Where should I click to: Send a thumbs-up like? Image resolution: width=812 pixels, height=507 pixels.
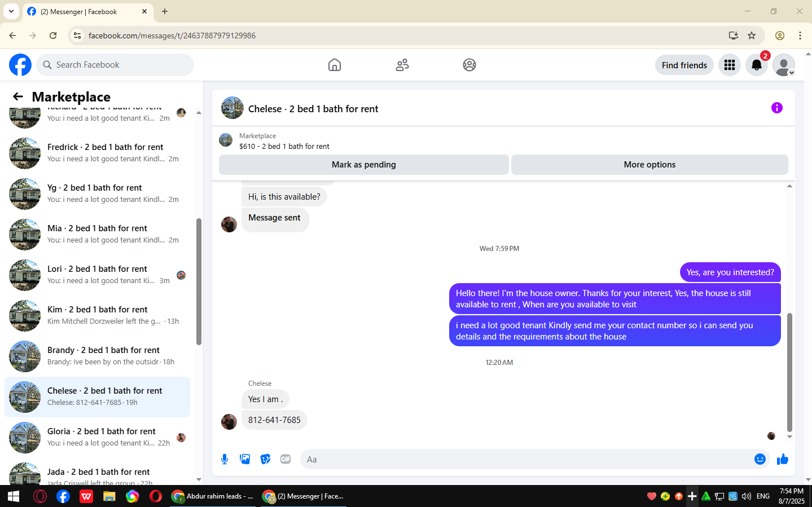(x=782, y=459)
